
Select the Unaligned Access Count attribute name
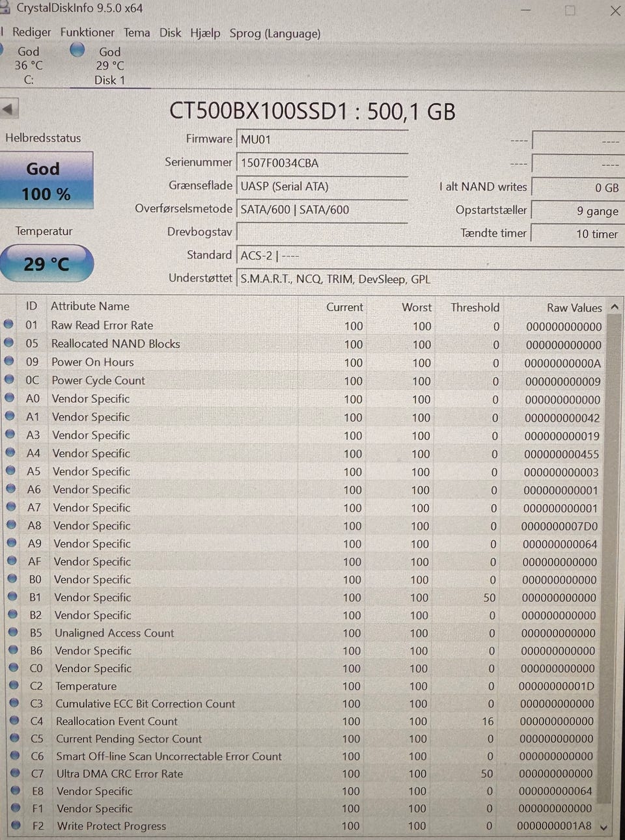tap(114, 632)
